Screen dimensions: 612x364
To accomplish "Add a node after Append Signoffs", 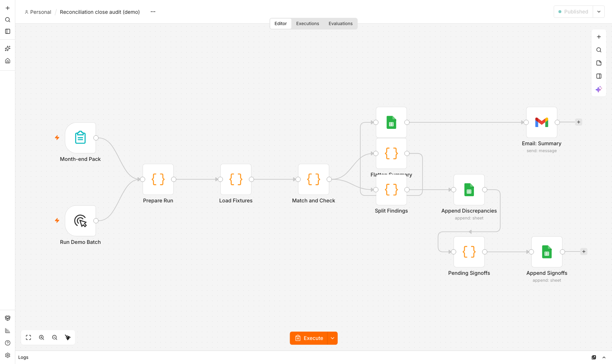I will [584, 252].
